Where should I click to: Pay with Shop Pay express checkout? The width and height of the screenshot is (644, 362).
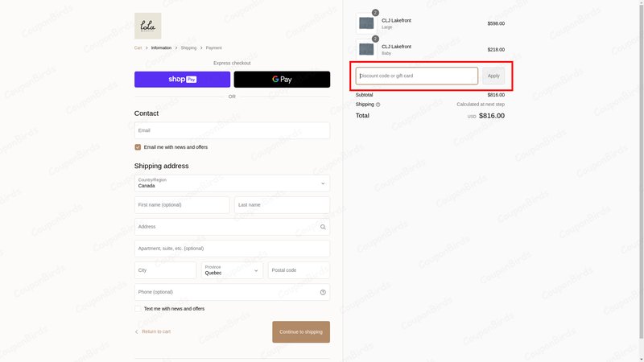[x=183, y=79]
